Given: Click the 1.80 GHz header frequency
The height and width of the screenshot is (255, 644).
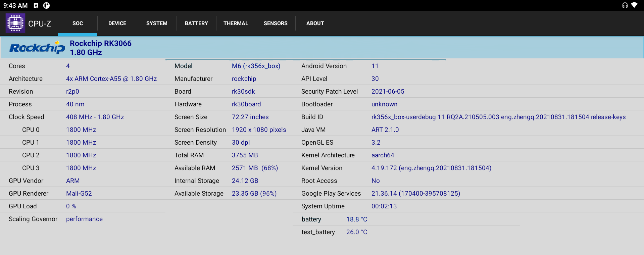Looking at the screenshot, I should pyautogui.click(x=86, y=52).
